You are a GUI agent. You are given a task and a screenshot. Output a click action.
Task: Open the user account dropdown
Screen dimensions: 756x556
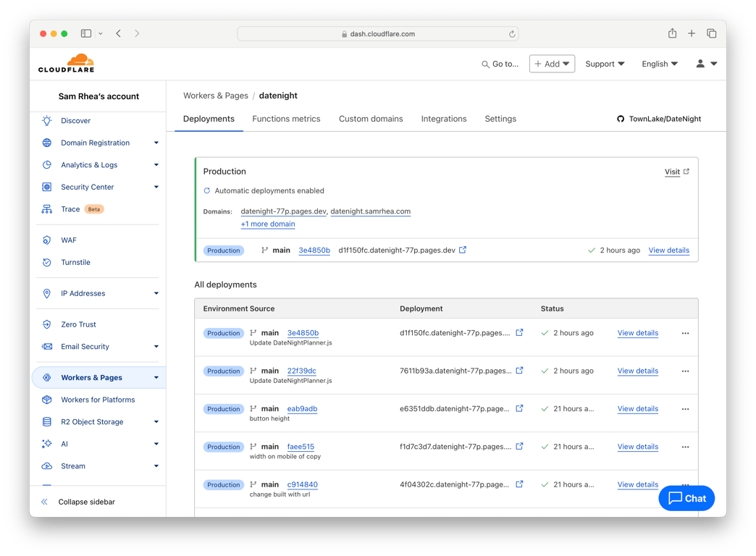706,64
